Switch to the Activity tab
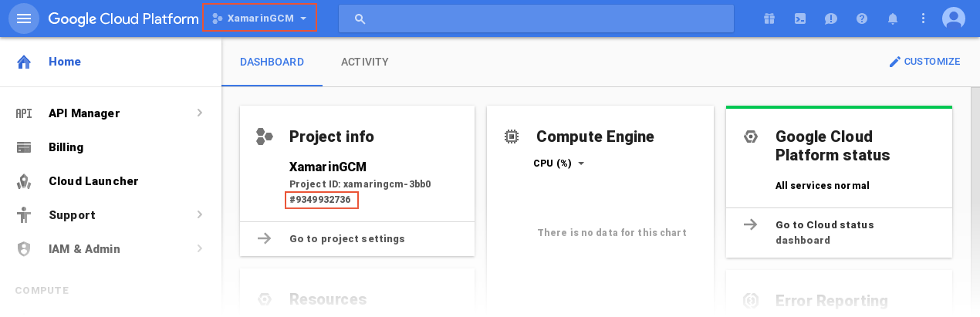Viewport: 980px width, 317px height. click(364, 62)
